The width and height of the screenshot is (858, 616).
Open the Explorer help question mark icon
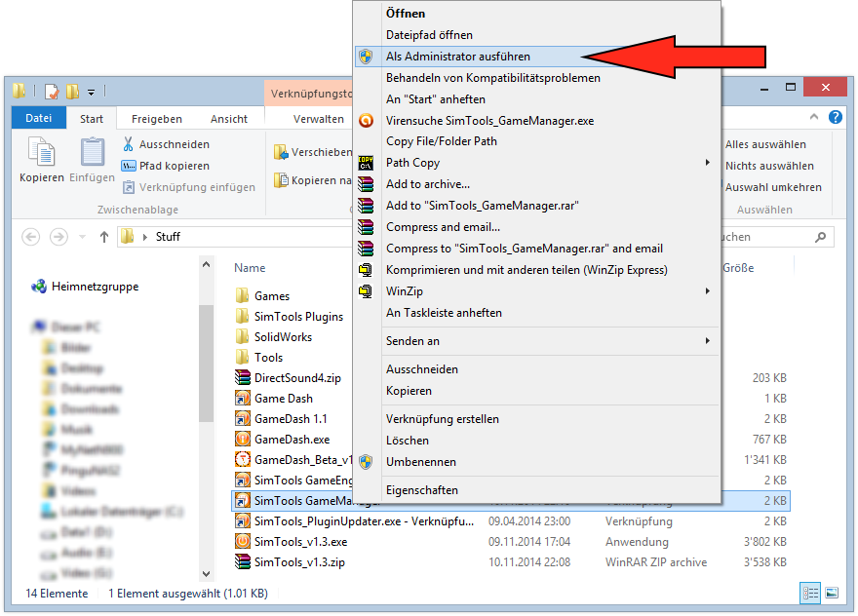835,117
